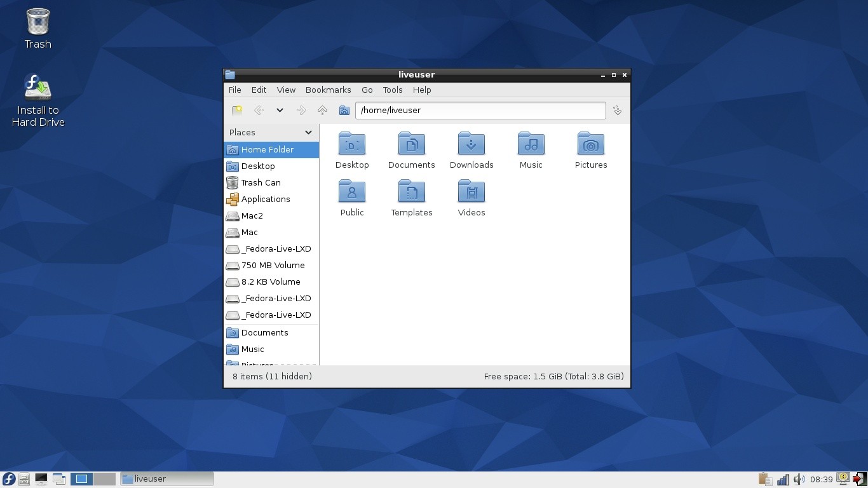
Task: Click the jump-to-path button beside address bar
Action: [617, 111]
